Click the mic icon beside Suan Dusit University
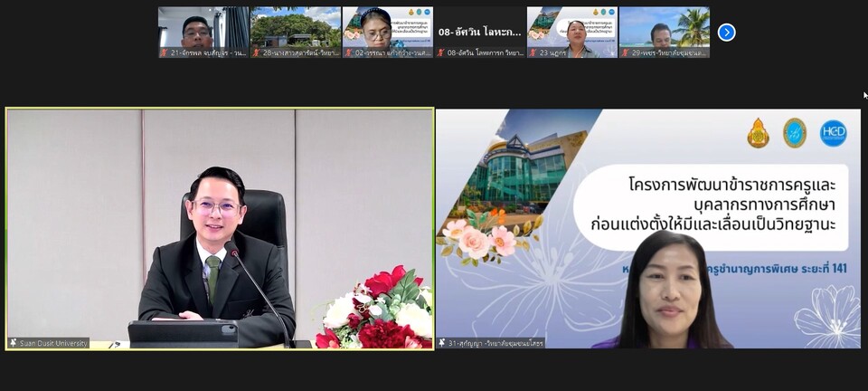 tap(14, 343)
